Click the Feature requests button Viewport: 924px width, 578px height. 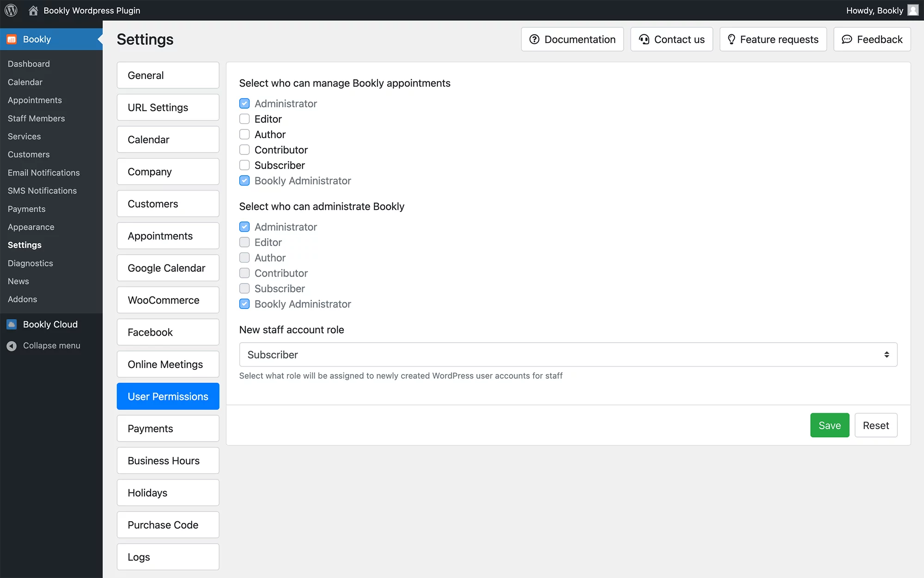click(773, 39)
